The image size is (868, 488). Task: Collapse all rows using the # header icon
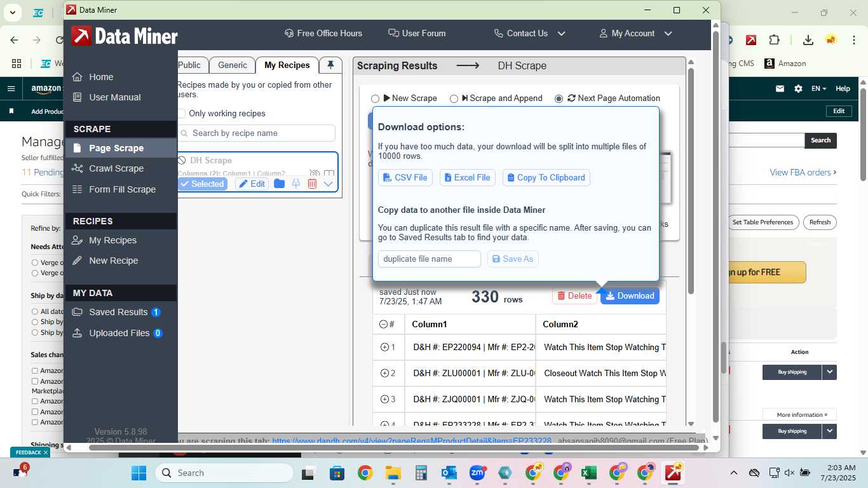coord(383,324)
